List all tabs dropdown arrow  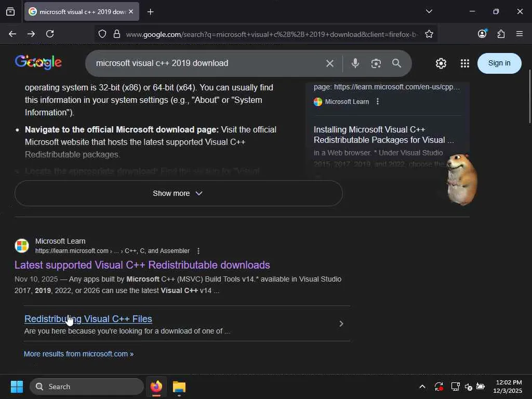coord(429,11)
